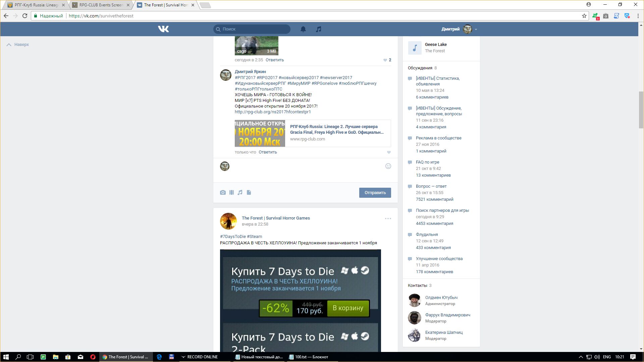The height and width of the screenshot is (362, 644).
Task: Open VK notifications bell
Action: click(303, 29)
